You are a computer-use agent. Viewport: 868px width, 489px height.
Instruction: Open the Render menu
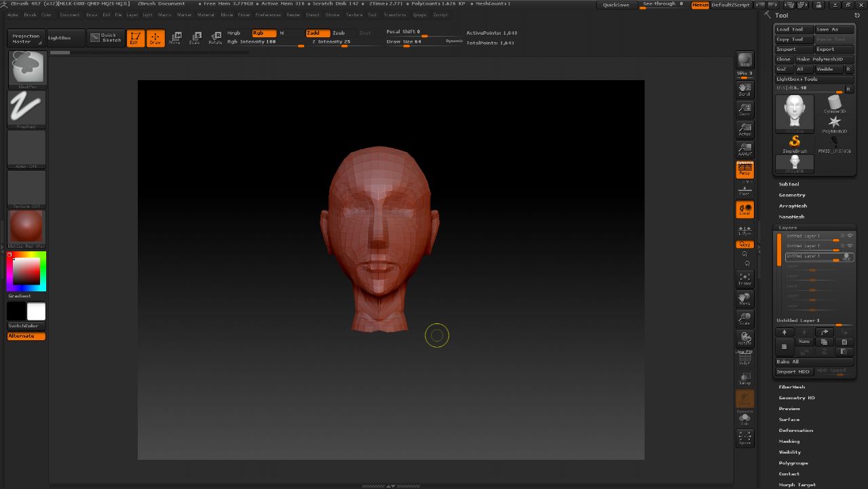[x=294, y=14]
